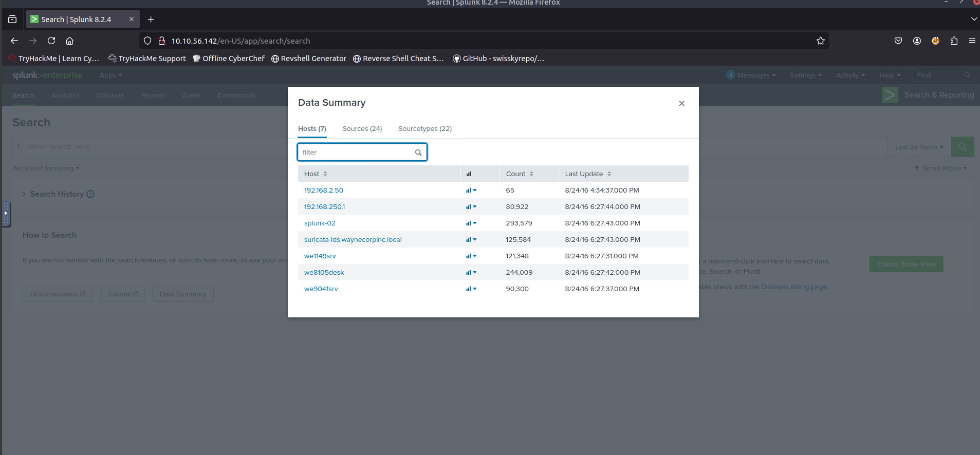Open host we1149srv link

click(x=320, y=256)
